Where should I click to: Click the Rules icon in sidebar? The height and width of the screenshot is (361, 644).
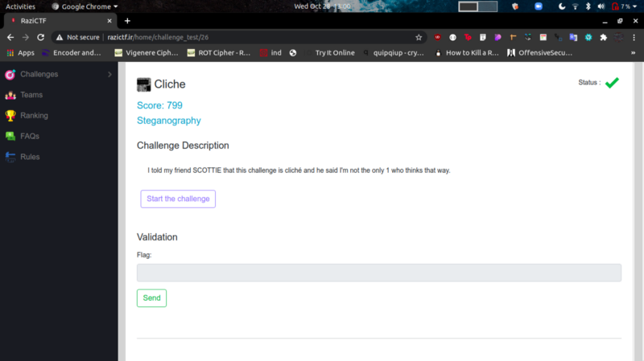(x=10, y=157)
